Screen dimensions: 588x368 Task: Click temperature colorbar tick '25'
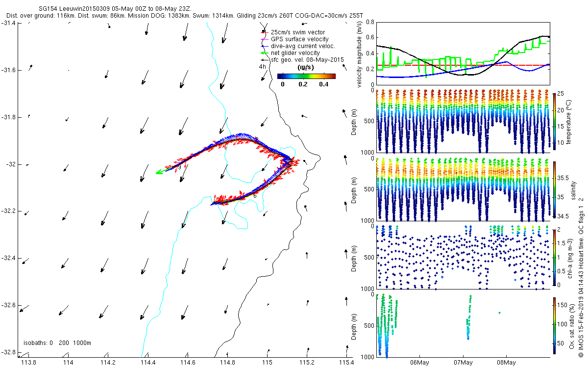(x=561, y=94)
